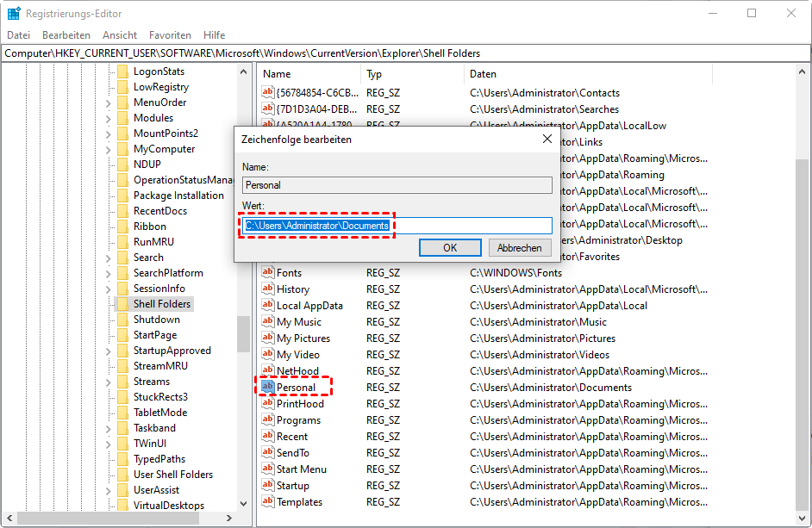Click the tree pane scroll down arrow
The image size is (812, 528).
click(x=243, y=504)
